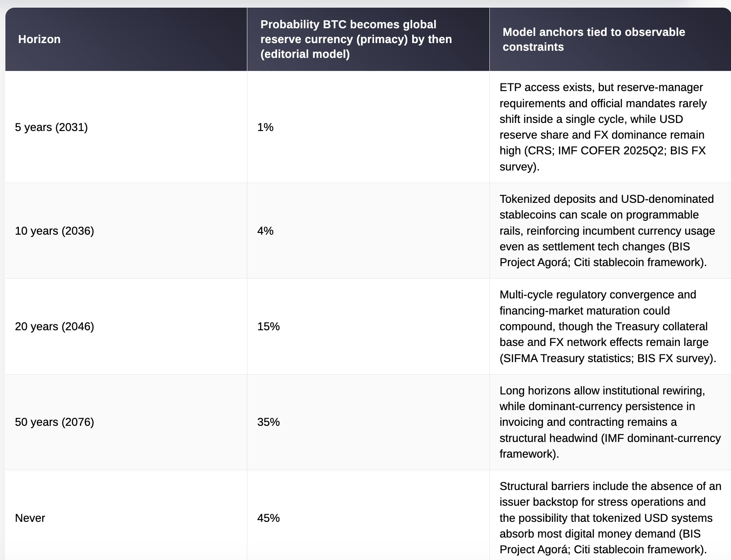Screen dimensions: 731x560
Task: Click the Multi-cycle regulatory convergence paragraph
Action: tap(608, 326)
